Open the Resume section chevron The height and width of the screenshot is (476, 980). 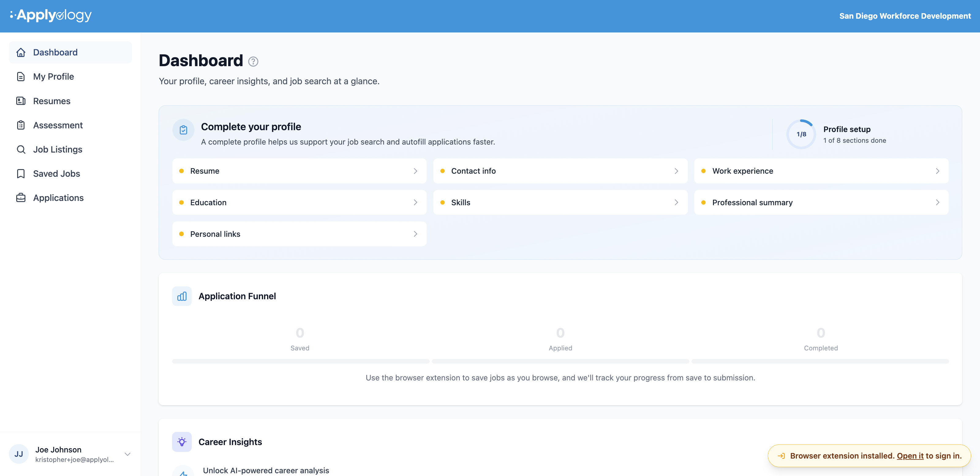pos(416,171)
